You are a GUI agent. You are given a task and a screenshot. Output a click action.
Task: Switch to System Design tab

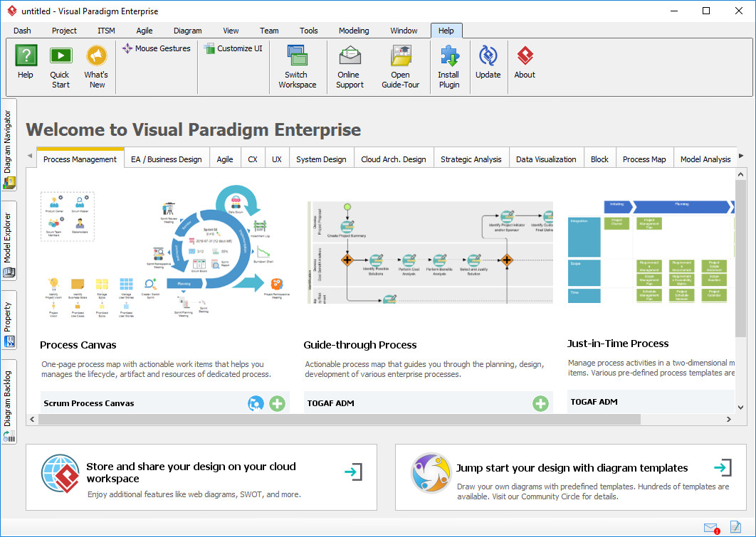pos(321,159)
